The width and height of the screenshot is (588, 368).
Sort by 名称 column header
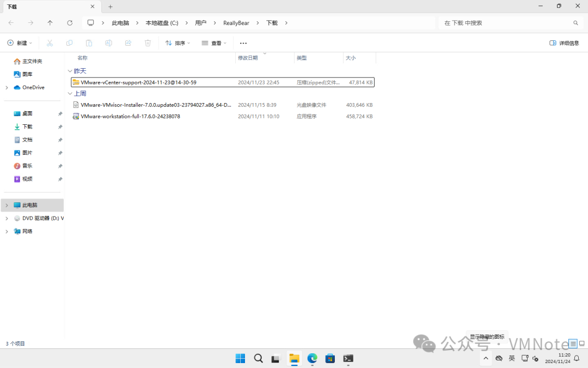[82, 58]
